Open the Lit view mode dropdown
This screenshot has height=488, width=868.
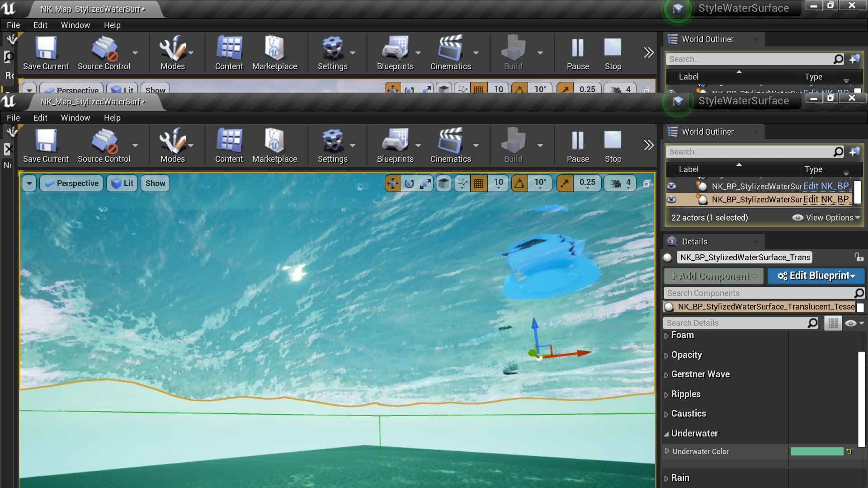coord(122,183)
